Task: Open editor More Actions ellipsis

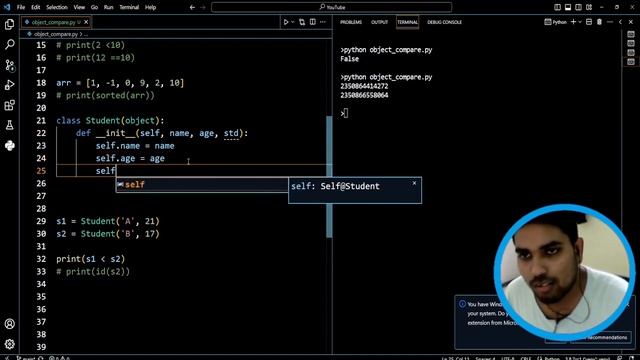Action: point(323,22)
